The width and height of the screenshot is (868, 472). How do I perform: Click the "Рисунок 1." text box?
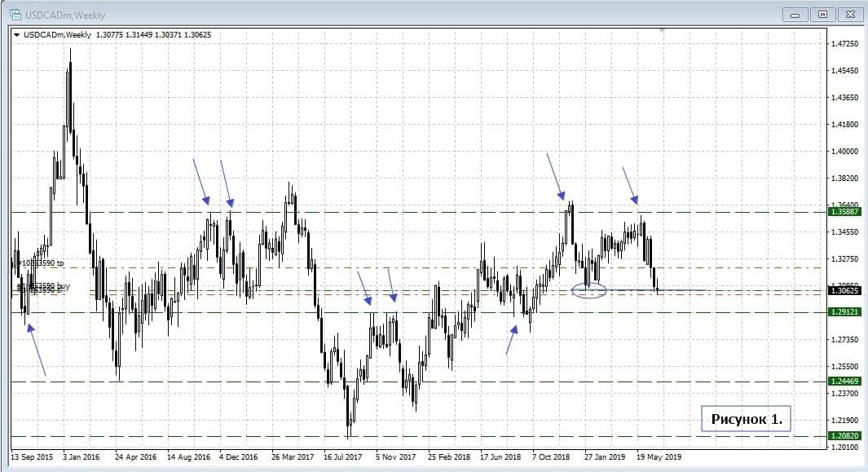click(x=746, y=419)
